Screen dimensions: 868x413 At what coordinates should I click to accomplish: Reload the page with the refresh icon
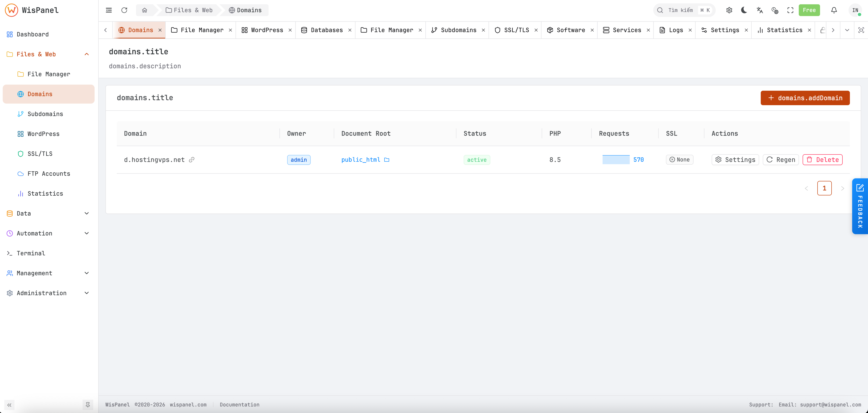pyautogui.click(x=124, y=10)
